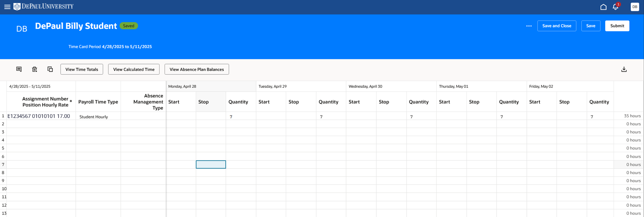This screenshot has height=217, width=644.
Task: Click the Saved status badge
Action: click(x=129, y=26)
